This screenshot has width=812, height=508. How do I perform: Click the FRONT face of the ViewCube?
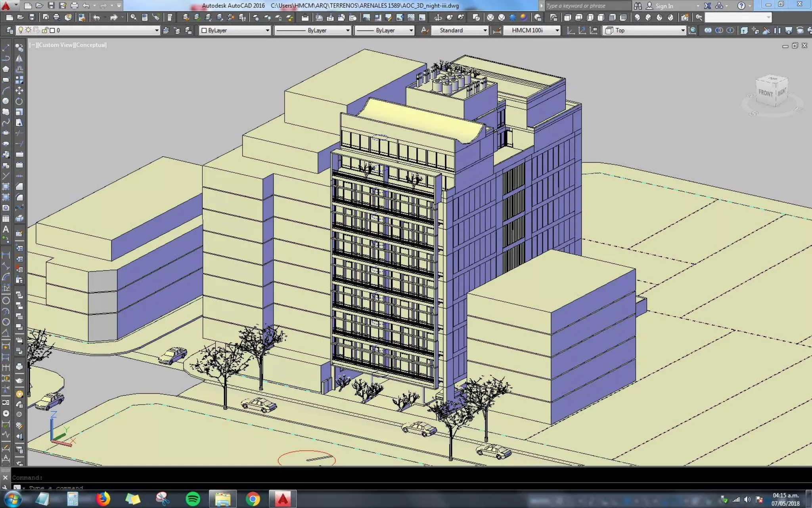(x=766, y=93)
